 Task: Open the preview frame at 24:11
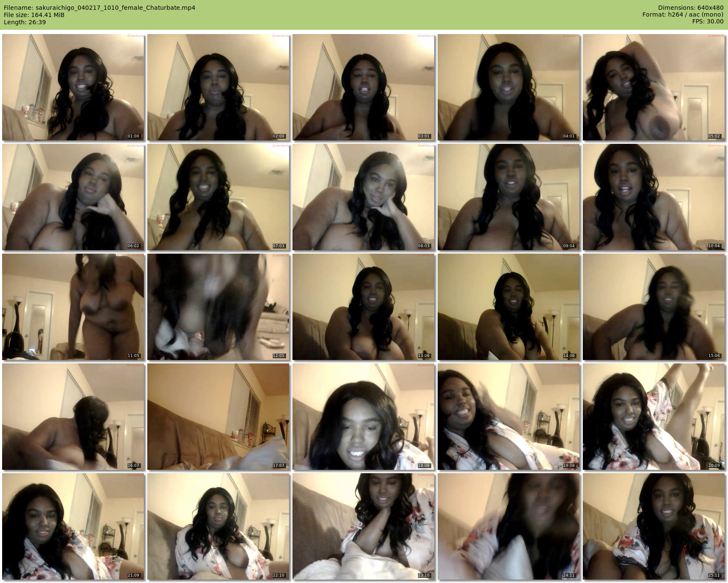509,526
